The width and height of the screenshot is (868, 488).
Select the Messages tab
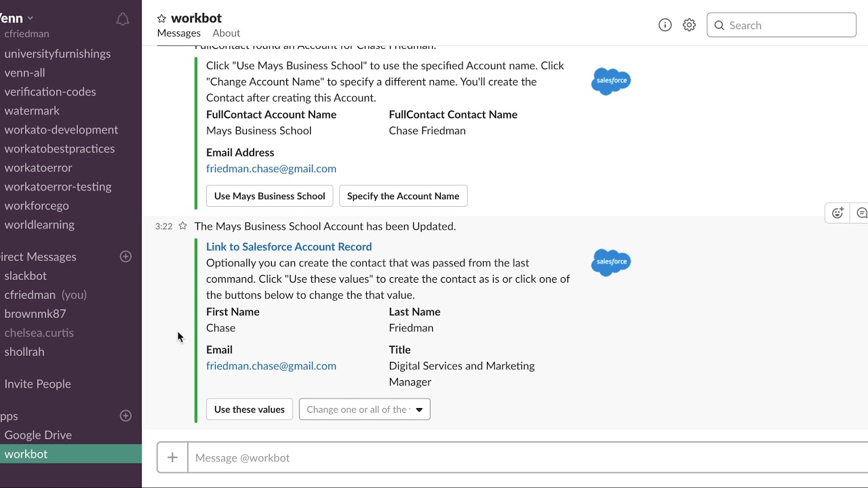pyautogui.click(x=179, y=33)
